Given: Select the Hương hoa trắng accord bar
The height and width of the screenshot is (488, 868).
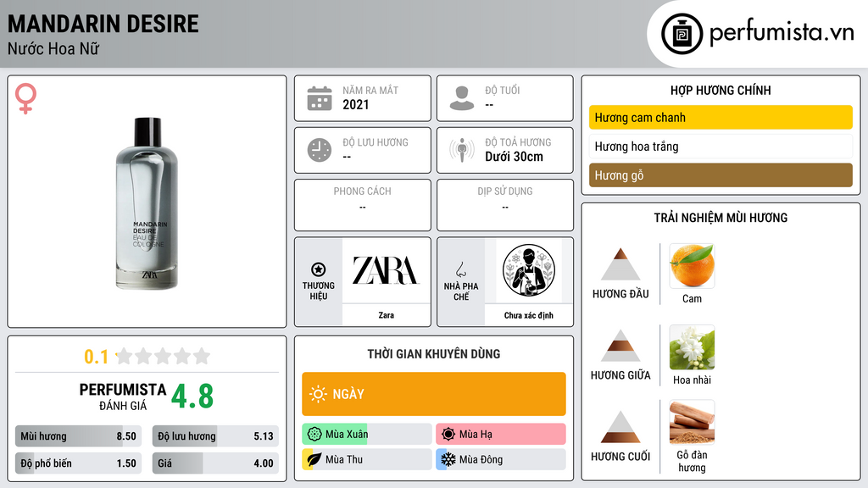Looking at the screenshot, I should tap(721, 146).
